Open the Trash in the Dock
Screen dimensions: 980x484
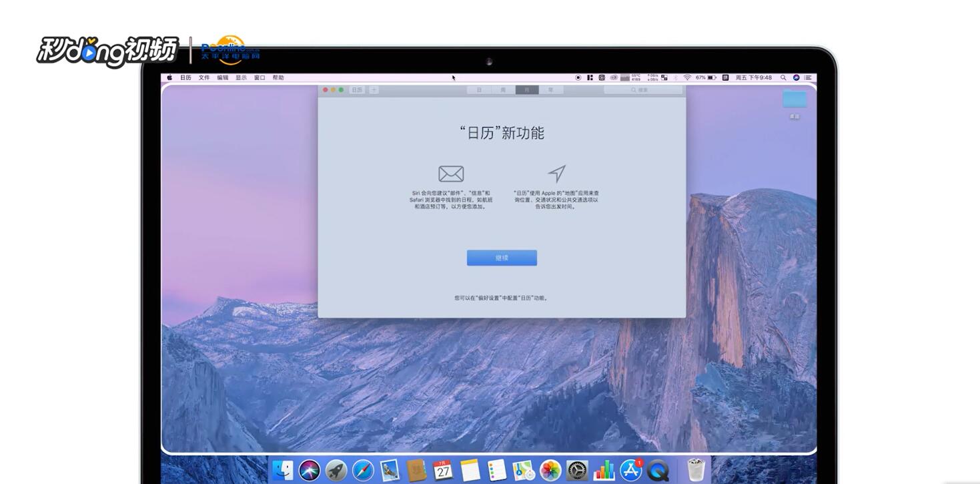pyautogui.click(x=696, y=469)
